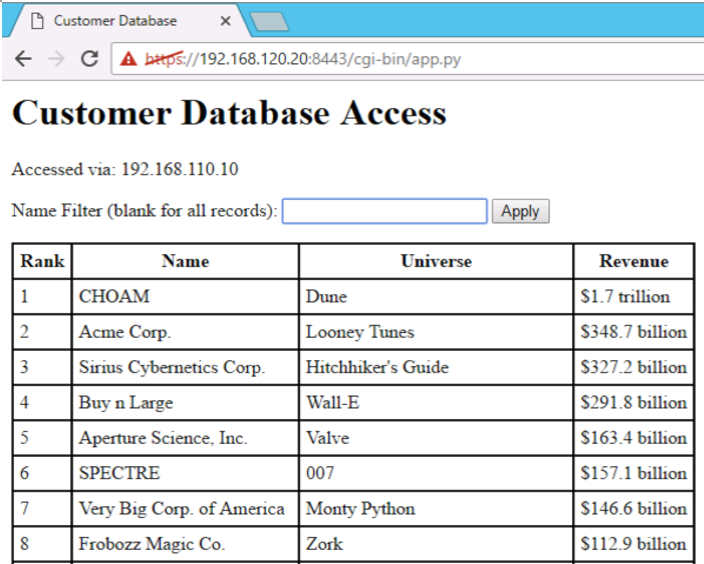Open a new browser tab
This screenshot has width=704, height=564.
[269, 21]
